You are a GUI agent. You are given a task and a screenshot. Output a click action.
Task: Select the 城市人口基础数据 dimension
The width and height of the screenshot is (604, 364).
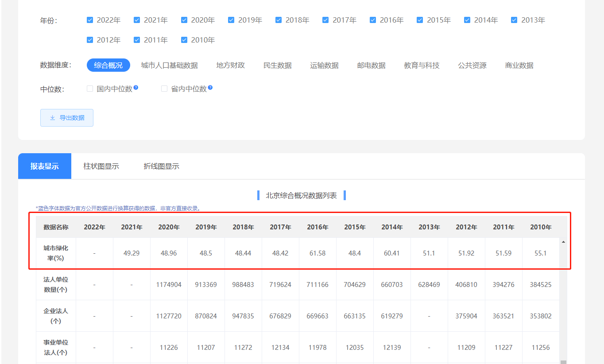(170, 65)
